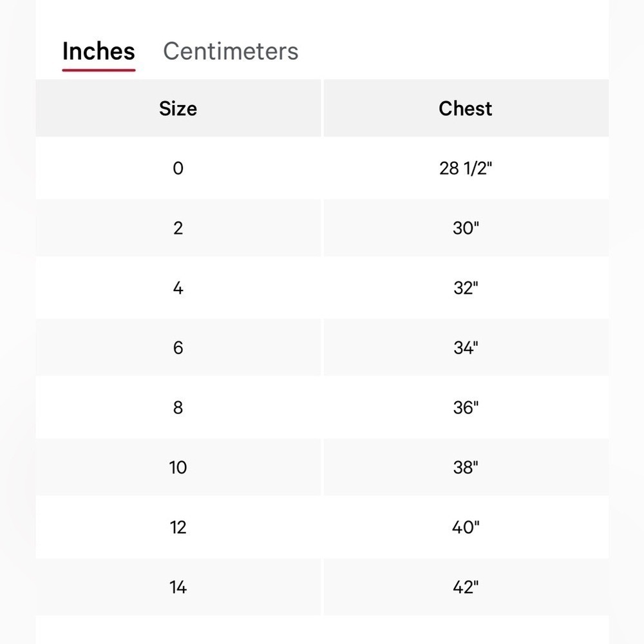The width and height of the screenshot is (644, 644).
Task: Click the Chest column header
Action: (466, 108)
